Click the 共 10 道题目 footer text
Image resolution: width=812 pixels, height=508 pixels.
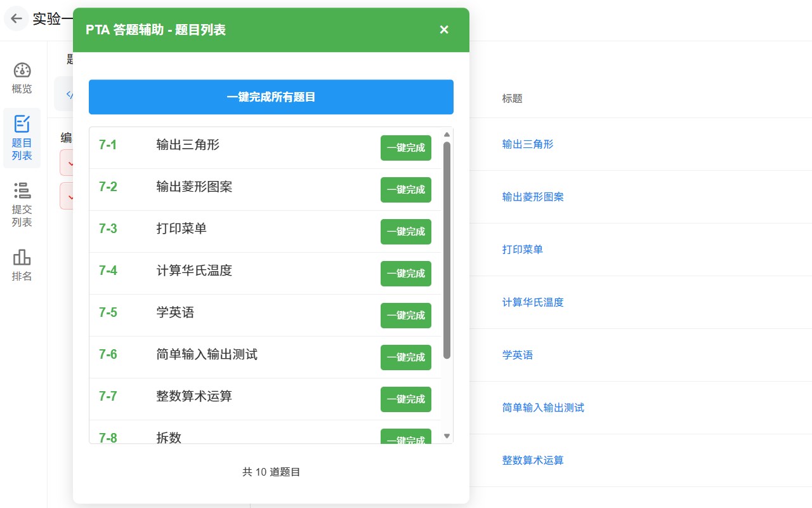point(271,472)
